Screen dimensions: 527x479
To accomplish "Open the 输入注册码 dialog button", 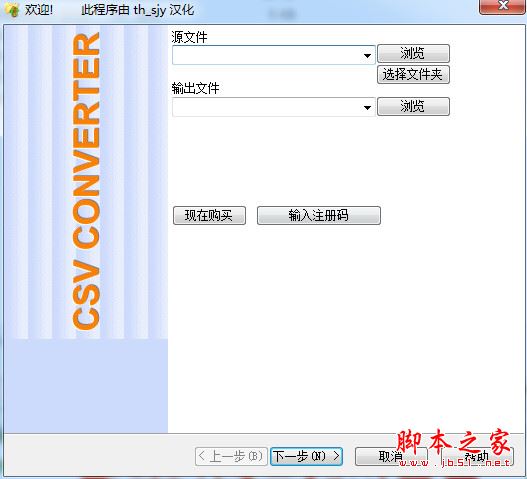I will 319,215.
